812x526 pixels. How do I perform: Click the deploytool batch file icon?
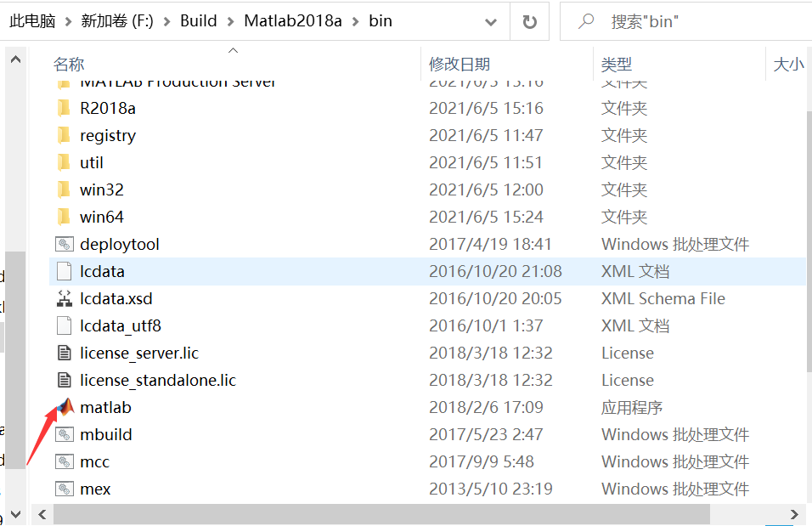pos(65,244)
